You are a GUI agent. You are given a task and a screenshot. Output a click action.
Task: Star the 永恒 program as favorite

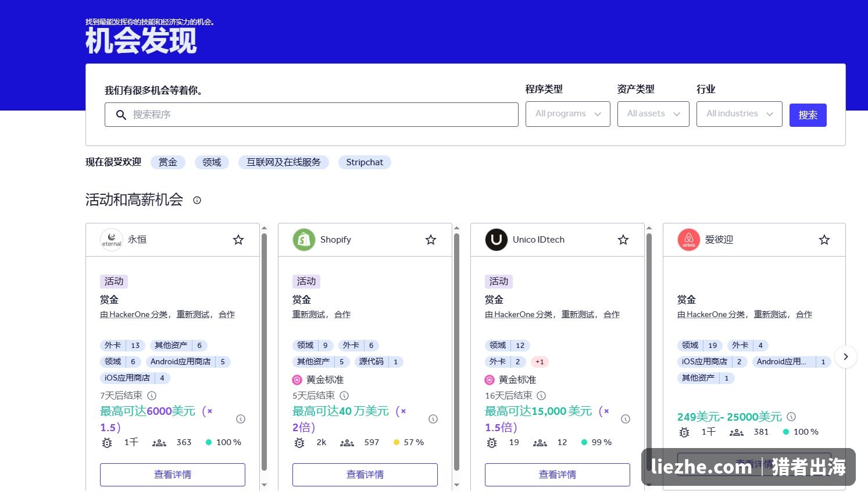point(238,240)
